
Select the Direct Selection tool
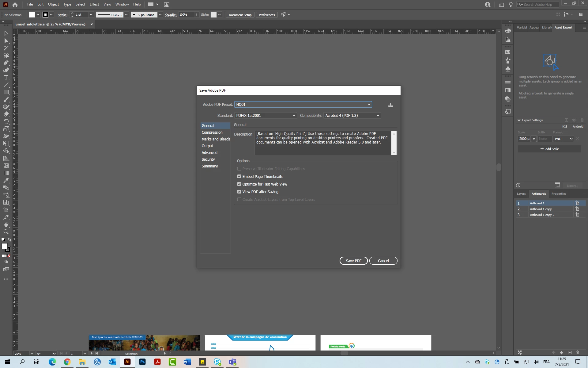pos(6,40)
